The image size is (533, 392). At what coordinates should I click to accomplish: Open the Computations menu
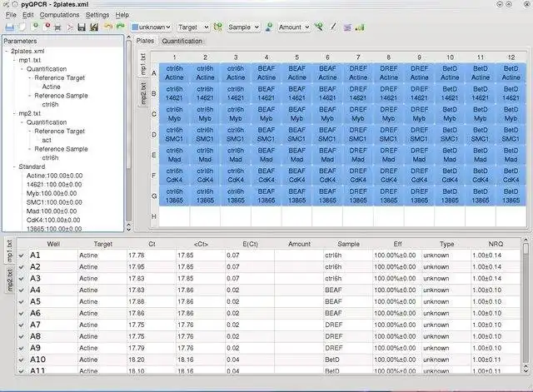tap(59, 15)
